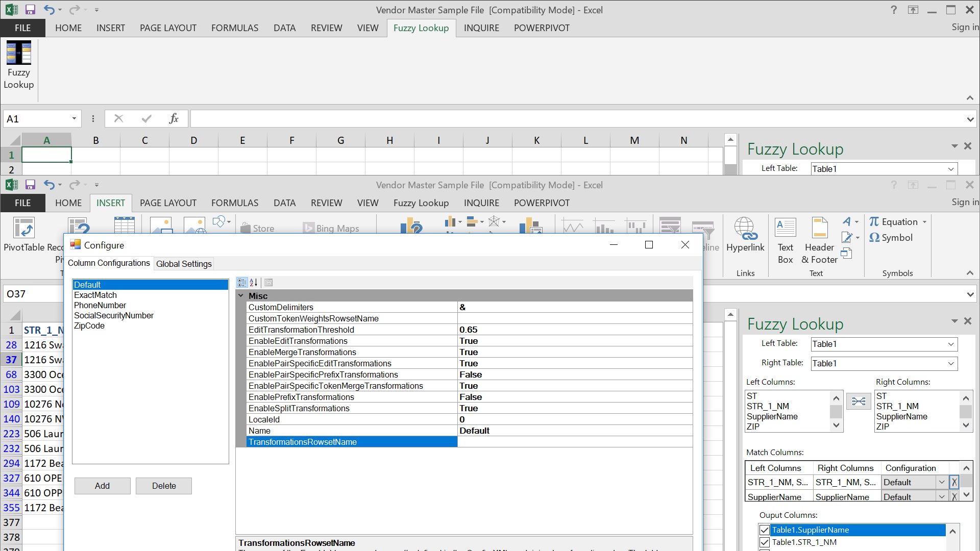Click the WordArt icon

[847, 221]
